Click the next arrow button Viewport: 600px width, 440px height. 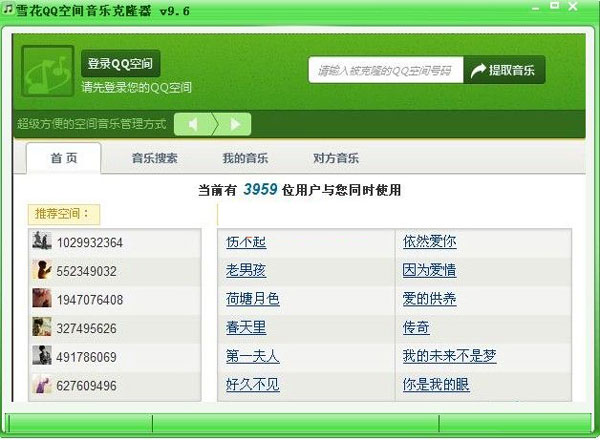pyautogui.click(x=234, y=124)
